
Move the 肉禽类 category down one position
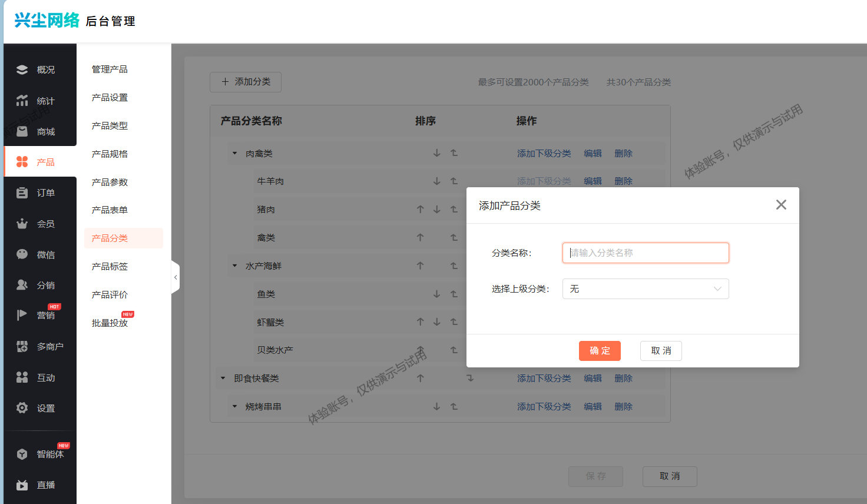click(x=437, y=153)
